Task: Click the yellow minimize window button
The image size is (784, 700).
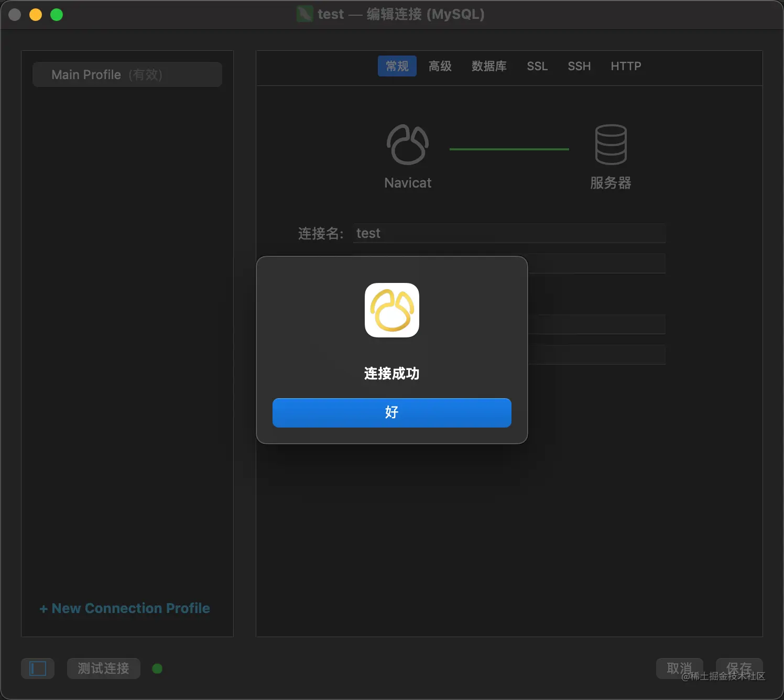Action: click(x=36, y=15)
